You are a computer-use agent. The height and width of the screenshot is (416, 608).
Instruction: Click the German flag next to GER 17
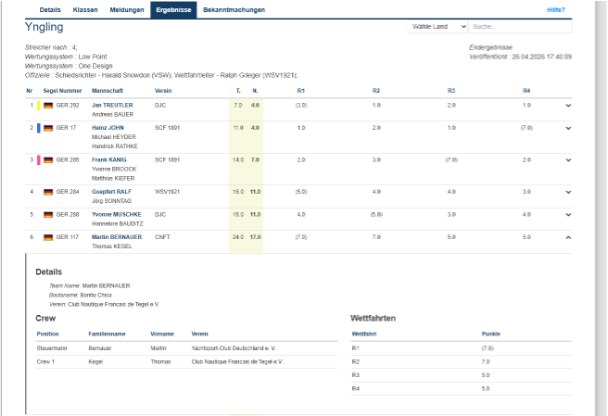pos(48,128)
